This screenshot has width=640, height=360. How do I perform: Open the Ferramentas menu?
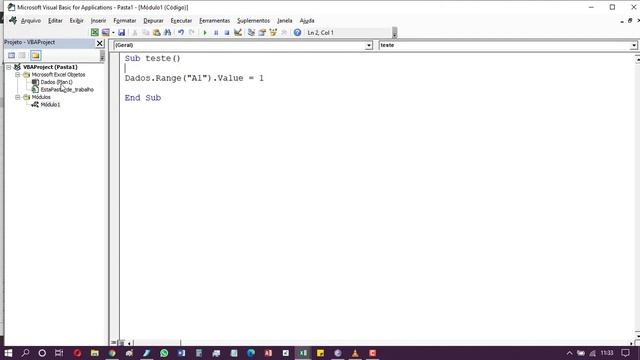[214, 20]
